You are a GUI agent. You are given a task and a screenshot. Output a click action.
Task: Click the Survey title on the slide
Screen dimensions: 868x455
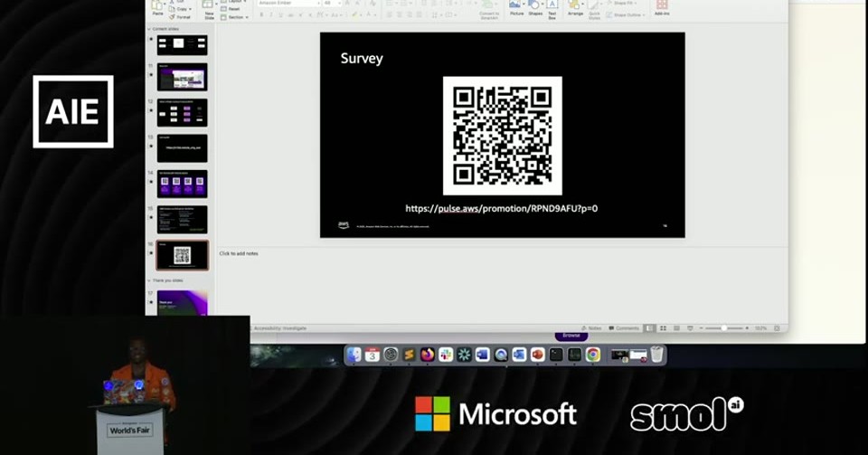pos(362,59)
